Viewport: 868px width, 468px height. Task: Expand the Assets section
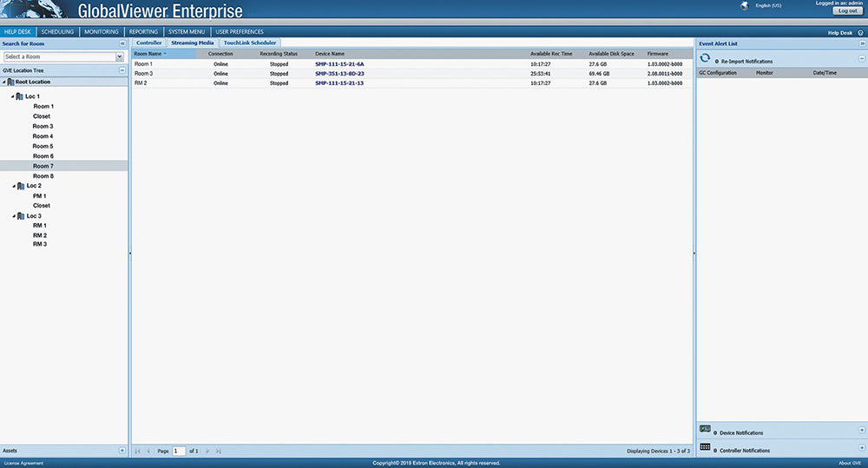point(122,451)
